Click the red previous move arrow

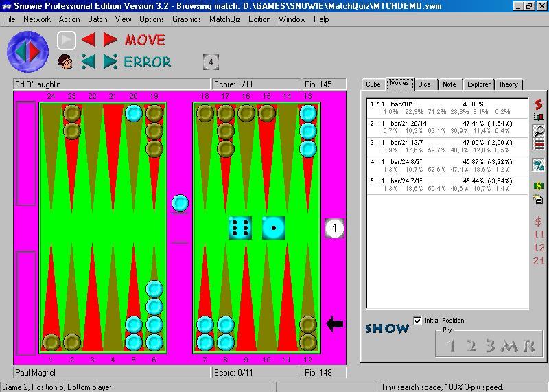point(89,40)
